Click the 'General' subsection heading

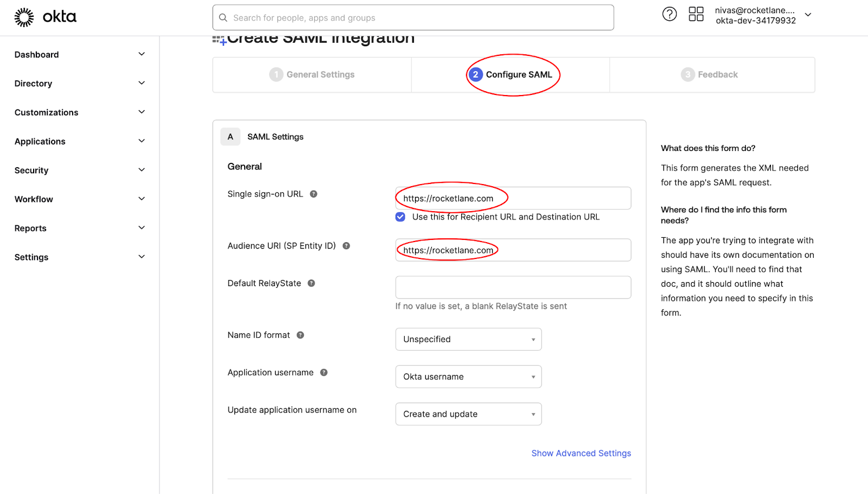[x=245, y=167]
